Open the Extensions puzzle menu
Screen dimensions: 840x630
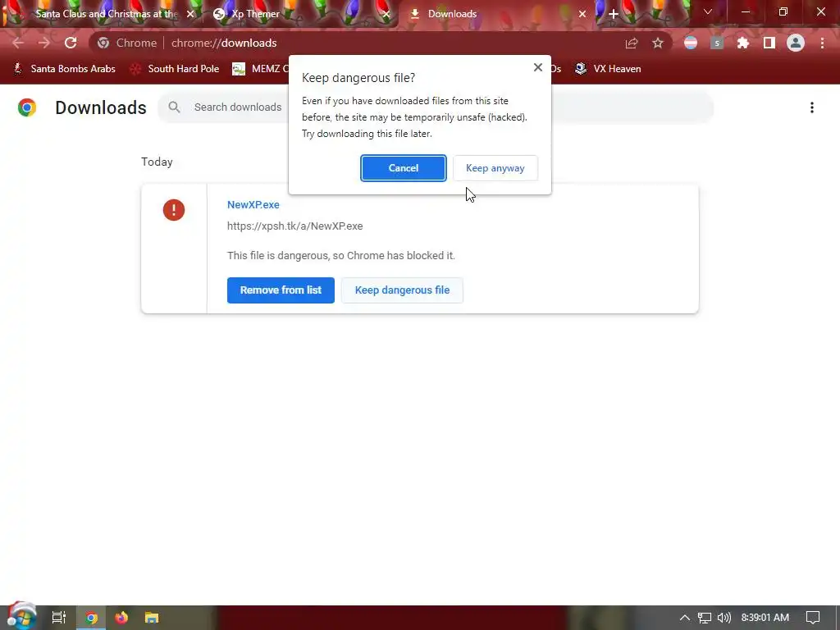(743, 43)
